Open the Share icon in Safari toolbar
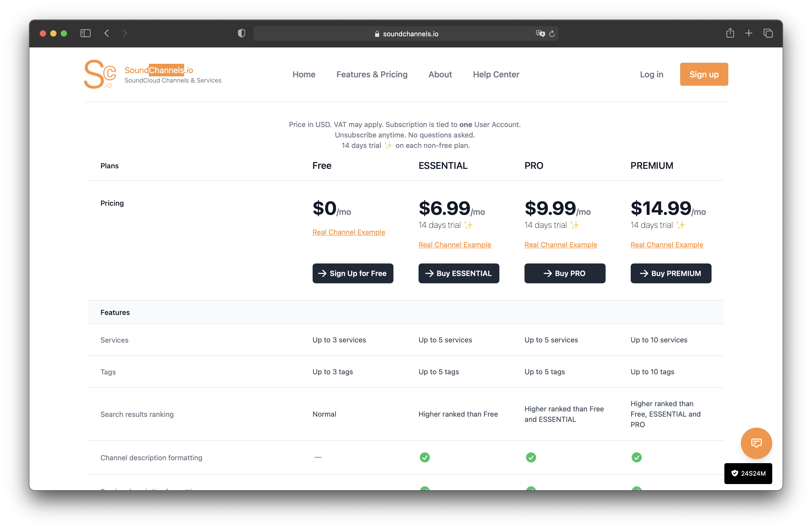 tap(730, 33)
